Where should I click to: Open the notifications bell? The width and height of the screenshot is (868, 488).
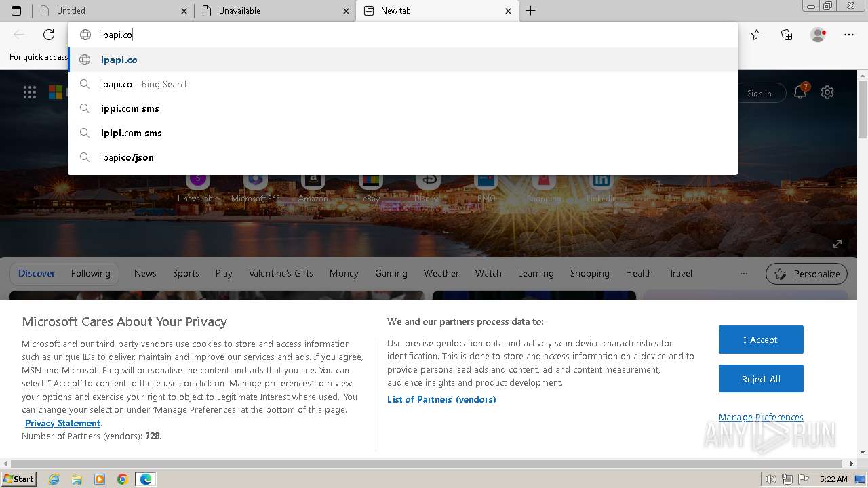pyautogui.click(x=800, y=93)
